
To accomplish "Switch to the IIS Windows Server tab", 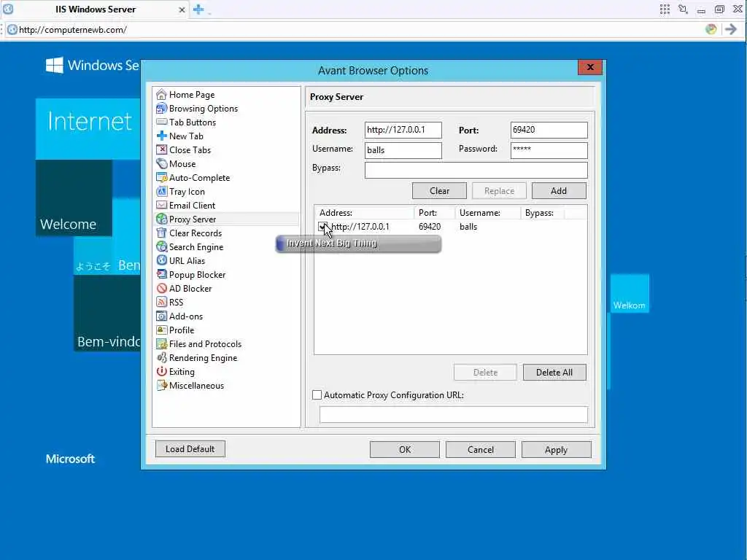I will [x=96, y=9].
